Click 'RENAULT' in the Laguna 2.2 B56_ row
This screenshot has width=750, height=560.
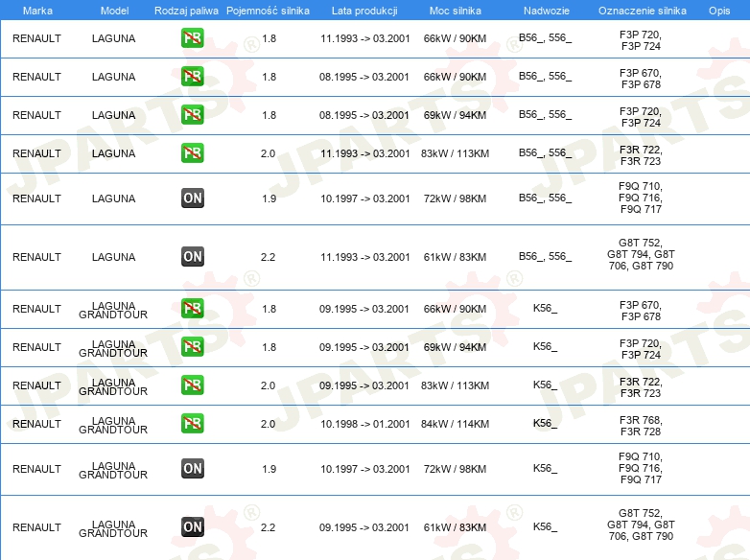coord(36,257)
